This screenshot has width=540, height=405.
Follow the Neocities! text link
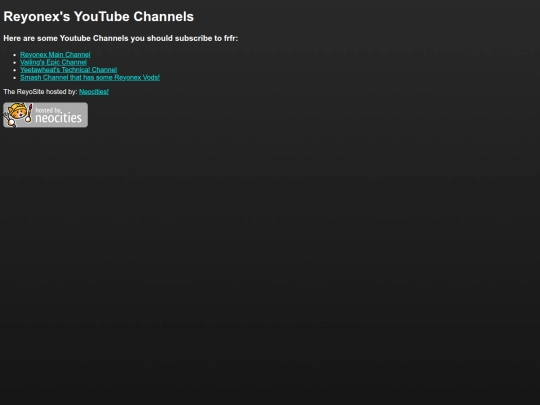(94, 92)
